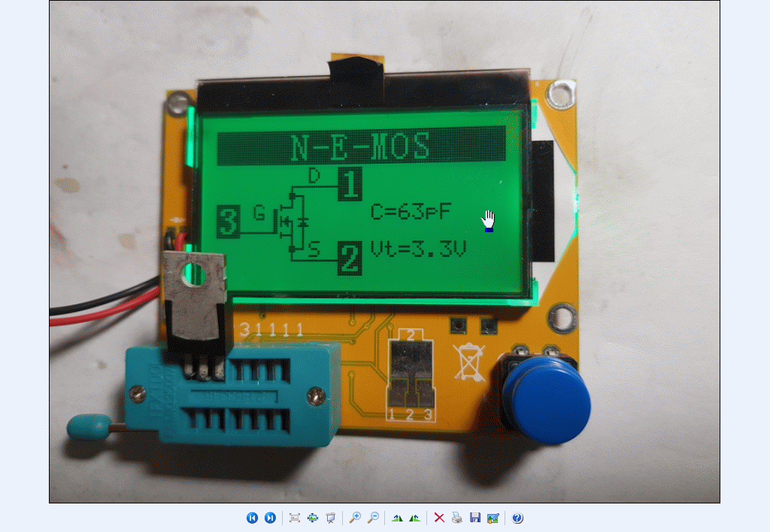The image size is (770, 532).
Task: Go to the previous image
Action: [252, 518]
